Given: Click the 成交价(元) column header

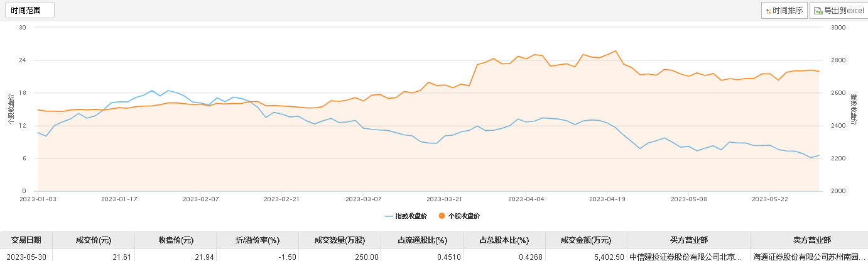Looking at the screenshot, I should [x=93, y=240].
